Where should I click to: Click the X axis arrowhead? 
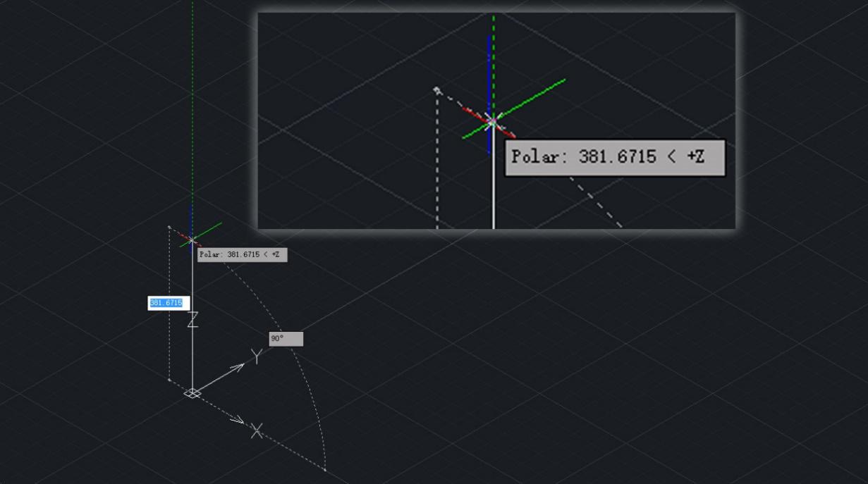(239, 421)
